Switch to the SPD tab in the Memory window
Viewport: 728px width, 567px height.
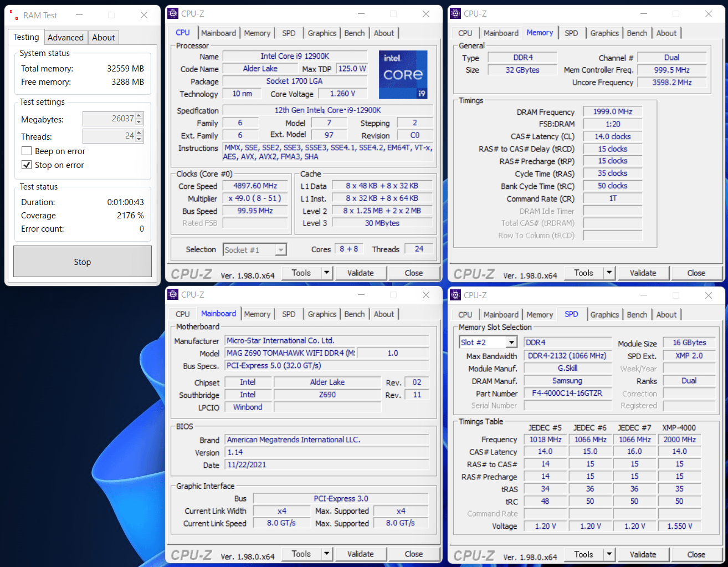571,33
